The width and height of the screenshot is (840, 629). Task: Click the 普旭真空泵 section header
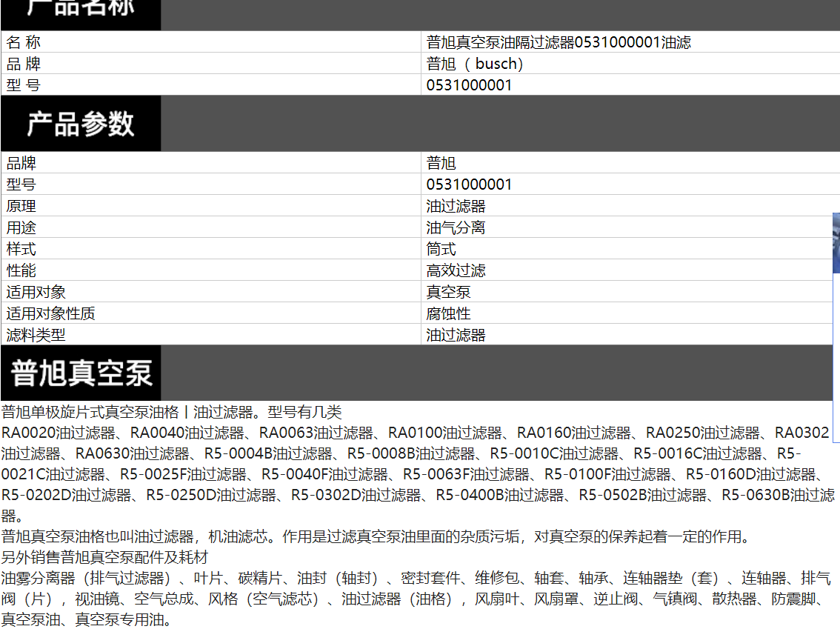[x=80, y=373]
